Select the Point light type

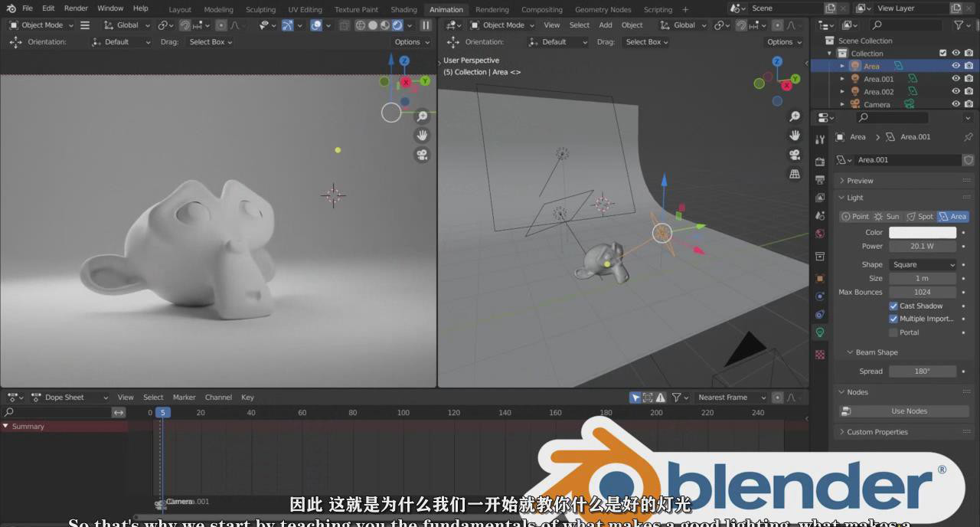(x=855, y=217)
